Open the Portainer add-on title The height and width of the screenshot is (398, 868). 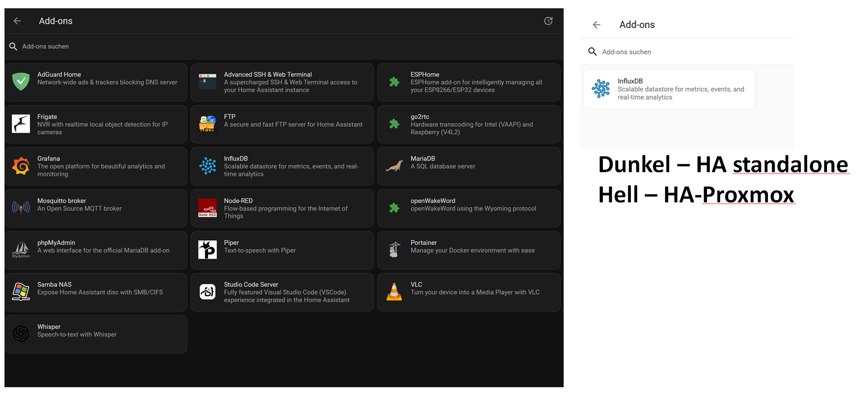click(424, 242)
